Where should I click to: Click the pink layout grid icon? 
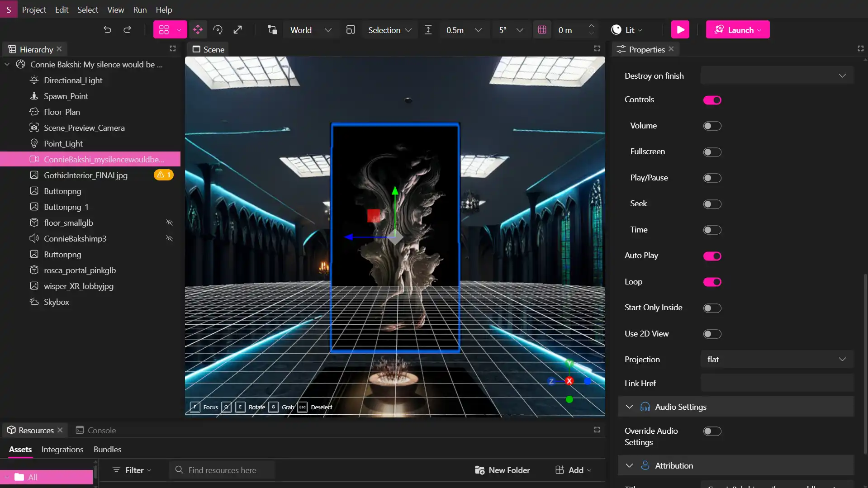[164, 30]
